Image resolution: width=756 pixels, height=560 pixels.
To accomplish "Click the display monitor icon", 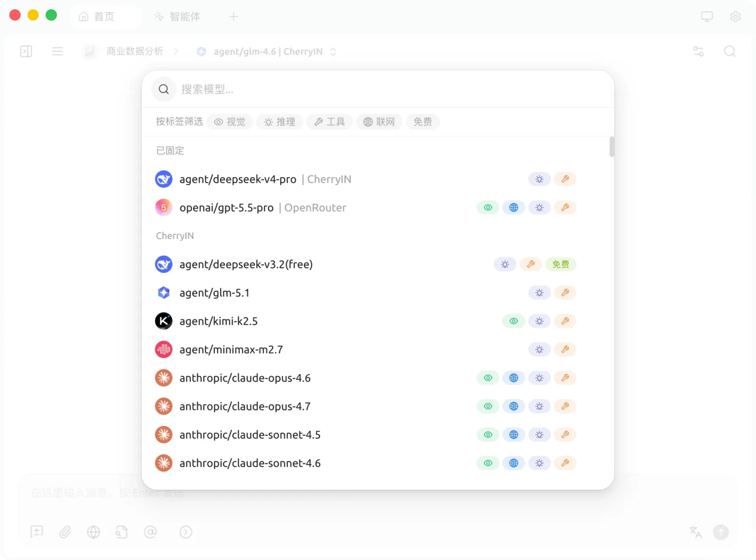I will tap(707, 17).
